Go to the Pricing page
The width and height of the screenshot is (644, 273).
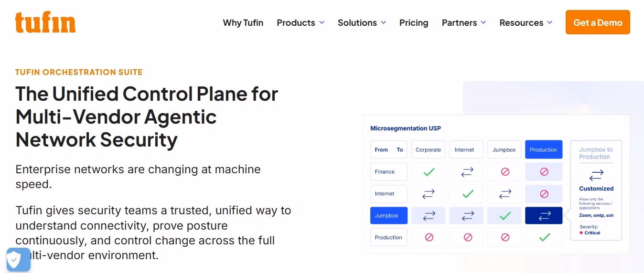pyautogui.click(x=414, y=22)
